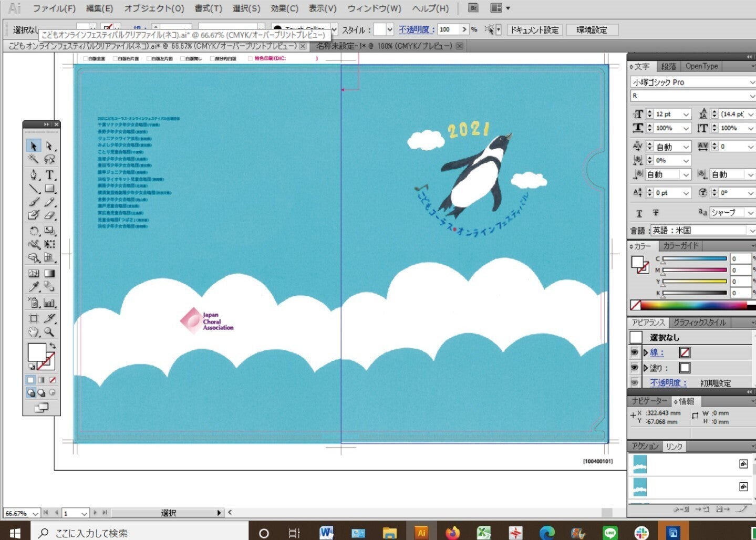The image size is (756, 540).
Task: Toggle visibility of 塗り fill attribute
Action: coord(635,368)
